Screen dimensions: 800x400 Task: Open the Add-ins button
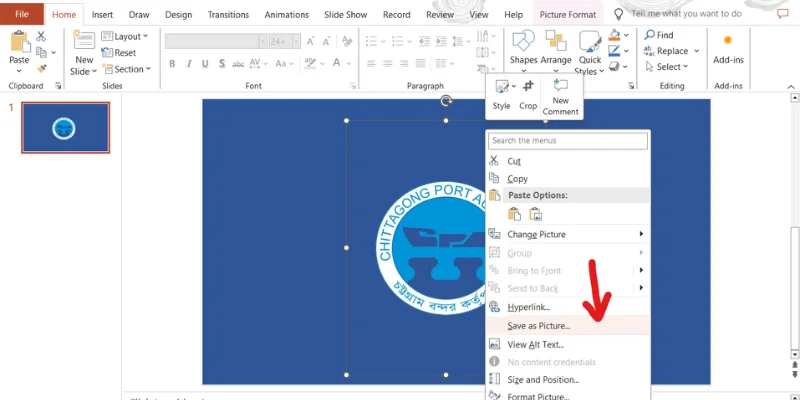click(x=728, y=50)
